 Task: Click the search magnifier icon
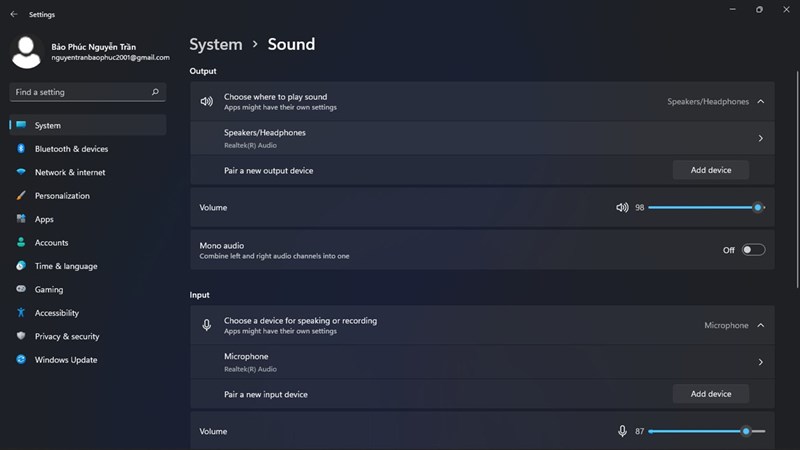tap(155, 92)
